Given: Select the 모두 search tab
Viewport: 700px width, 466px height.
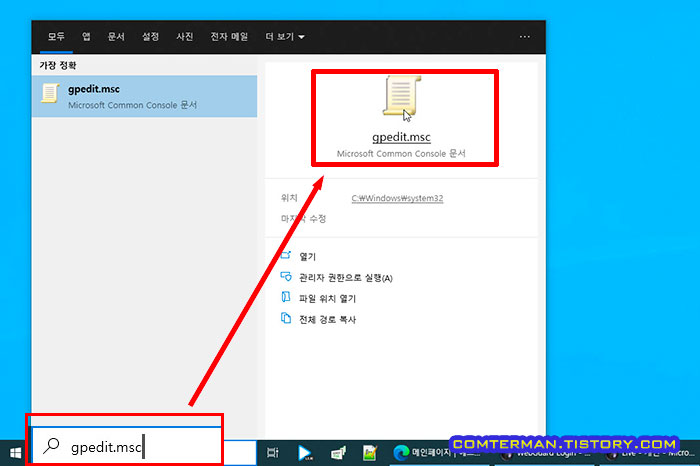Looking at the screenshot, I should click(56, 37).
